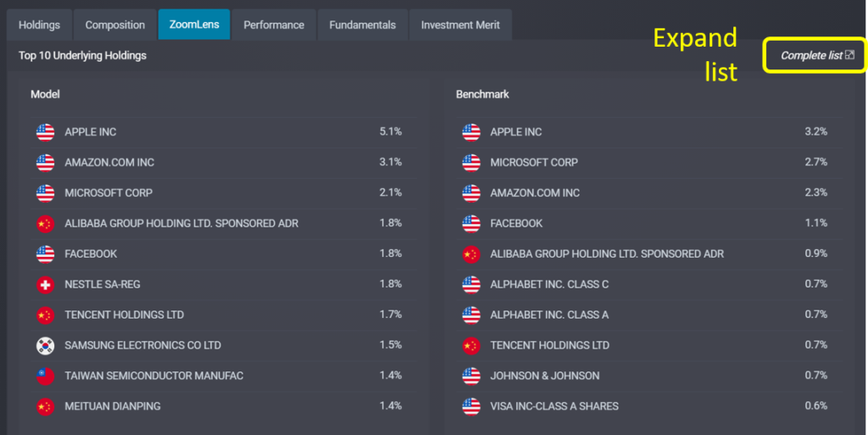Click US flag beside Benchmark APPLE INC
This screenshot has height=435, width=868.
[471, 132]
